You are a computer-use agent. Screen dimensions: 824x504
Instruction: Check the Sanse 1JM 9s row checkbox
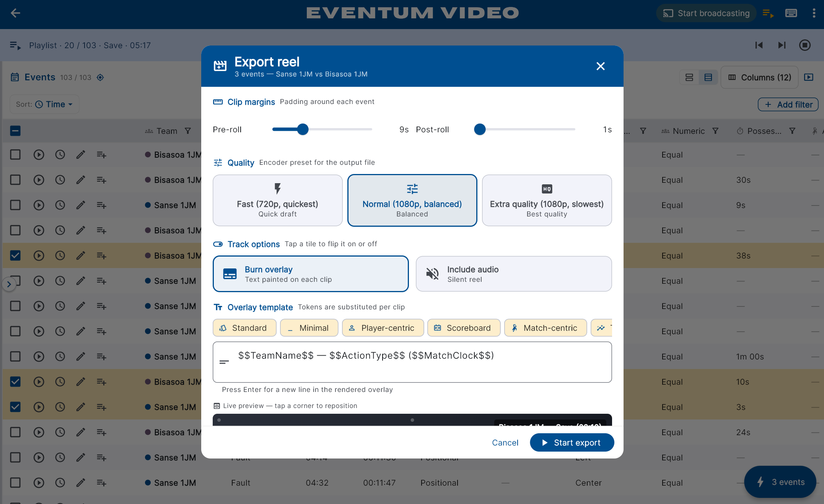tap(15, 205)
